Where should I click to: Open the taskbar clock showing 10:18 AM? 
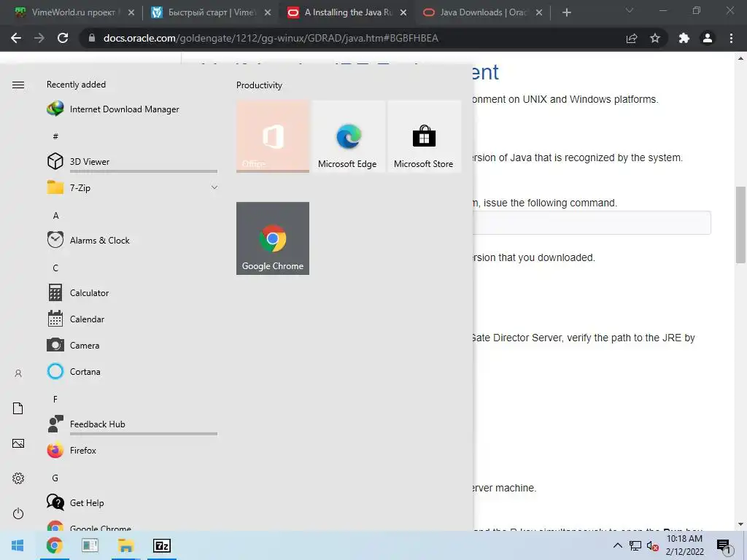pyautogui.click(x=684, y=545)
